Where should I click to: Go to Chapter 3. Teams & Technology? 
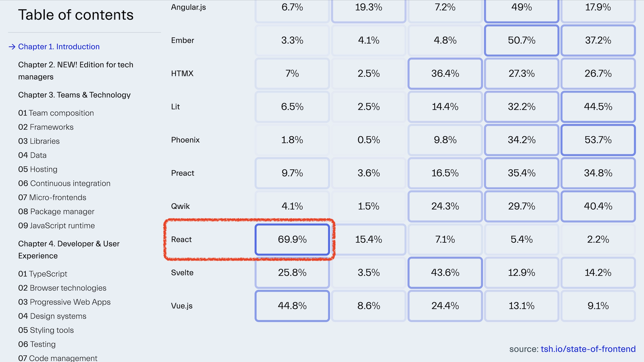pos(74,95)
